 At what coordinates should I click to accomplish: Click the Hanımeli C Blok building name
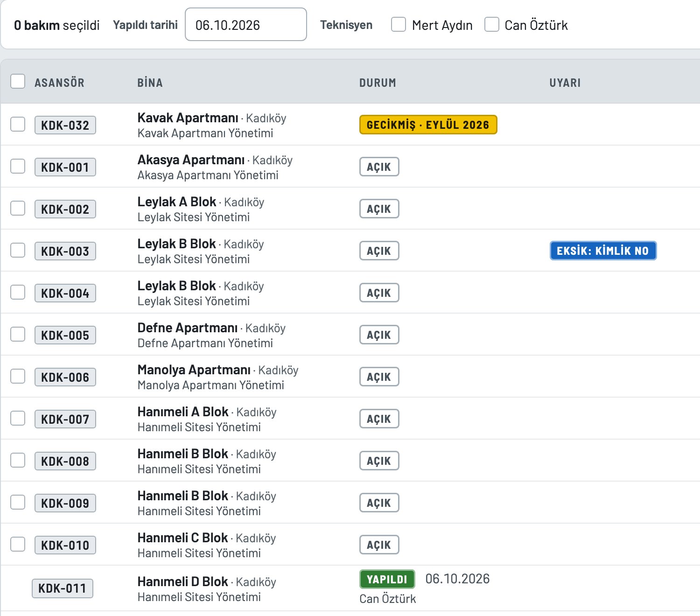(x=182, y=538)
